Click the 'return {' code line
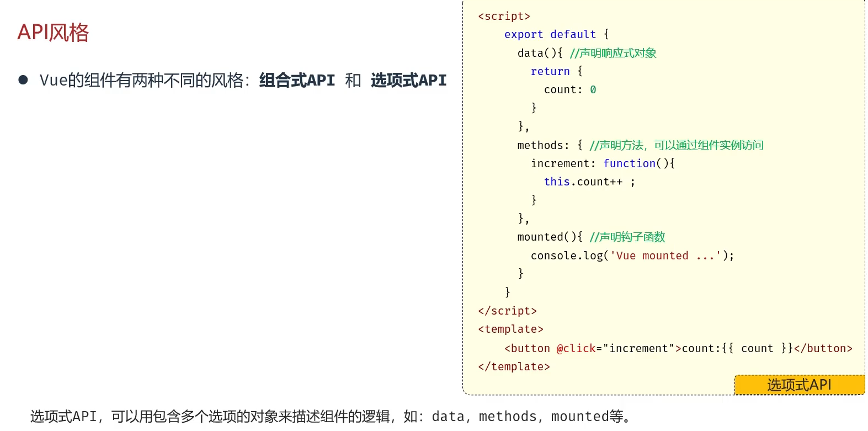868x431 pixels. point(556,71)
